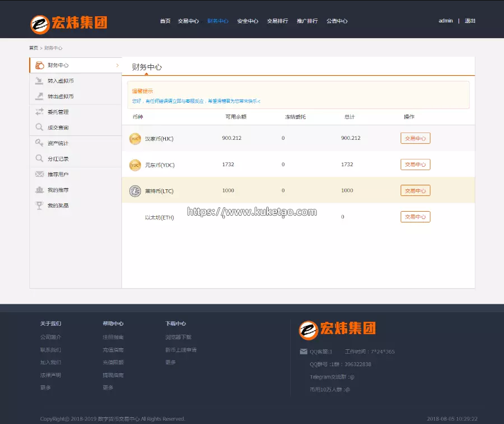This screenshot has width=504, height=424.
Task: Click the 退出 logout link
Action: point(470,21)
